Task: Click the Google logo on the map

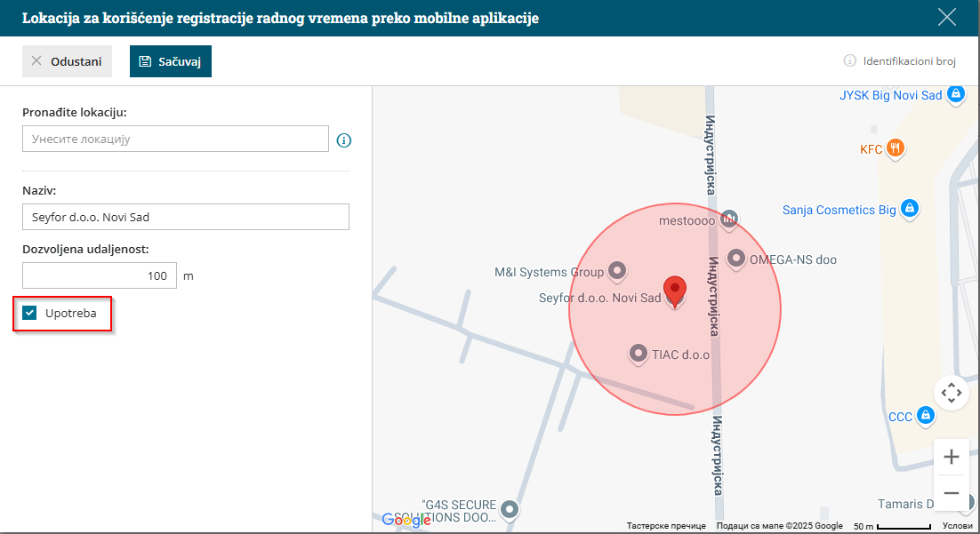Action: (406, 520)
